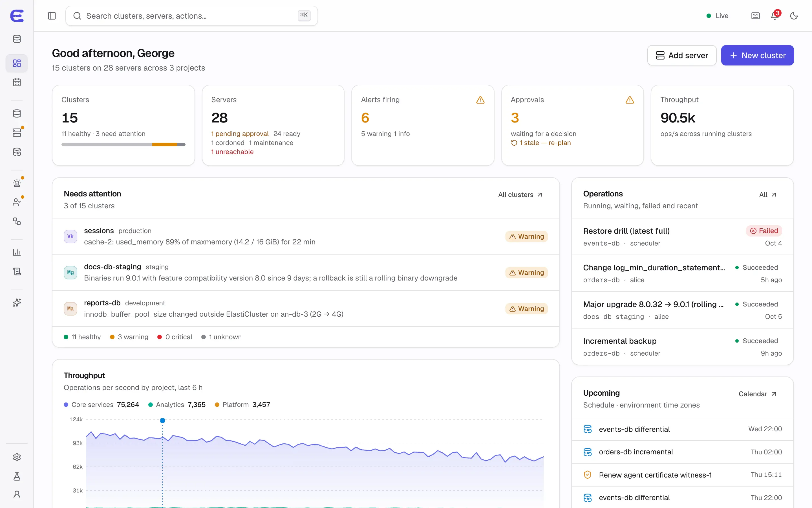Open keyboard shortcuts icon in header
Screen dimensions: 812x508
(x=756, y=16)
